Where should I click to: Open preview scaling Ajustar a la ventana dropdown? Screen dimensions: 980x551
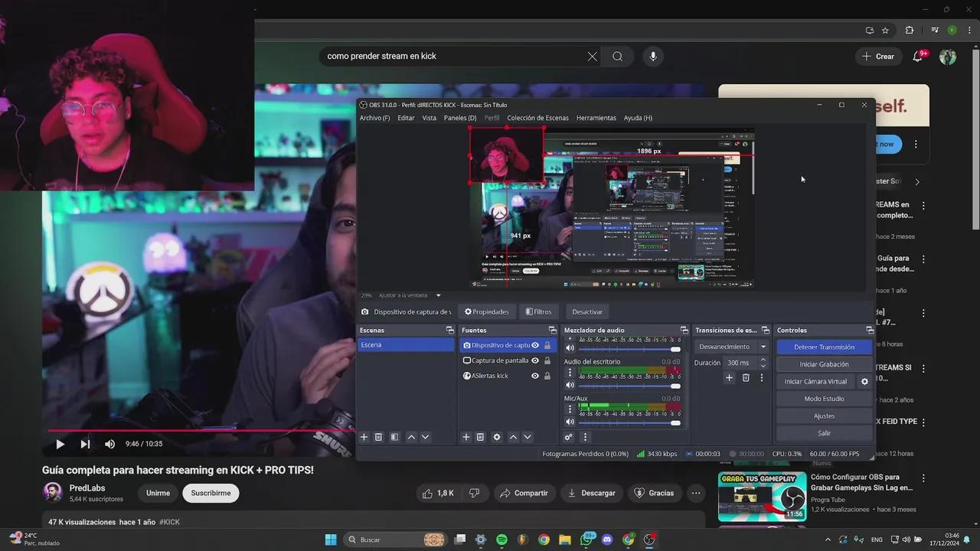[439, 295]
